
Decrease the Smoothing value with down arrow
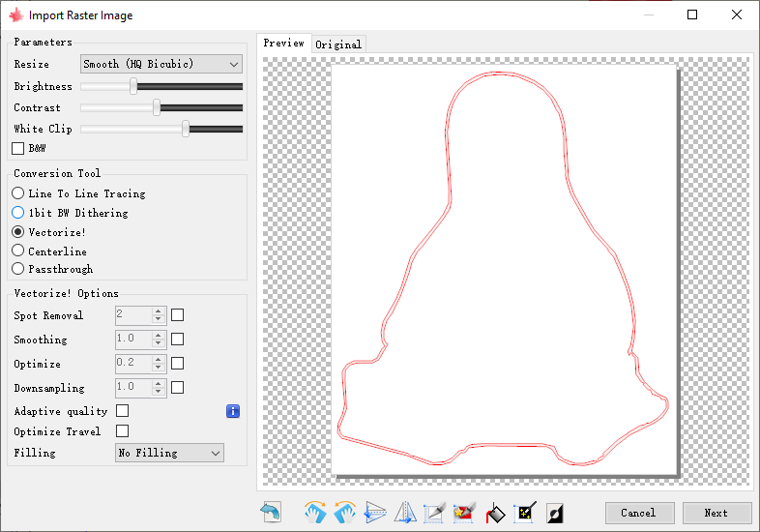(158, 343)
